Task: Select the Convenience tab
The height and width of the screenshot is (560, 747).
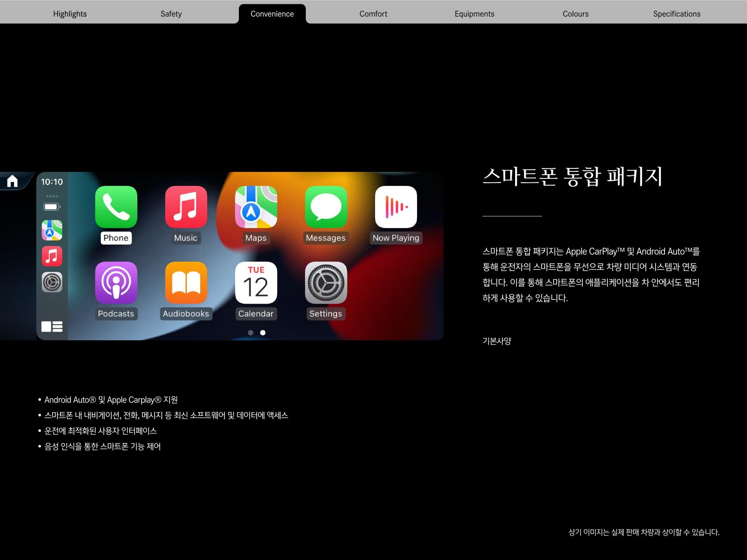Action: click(x=272, y=14)
